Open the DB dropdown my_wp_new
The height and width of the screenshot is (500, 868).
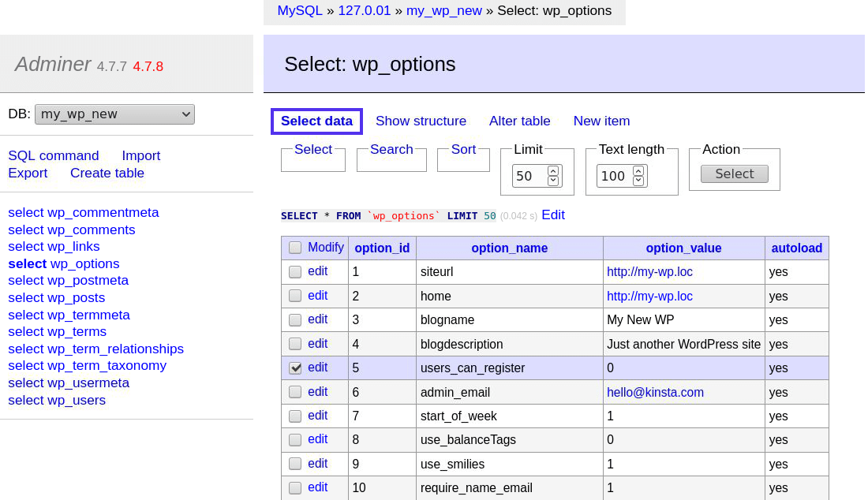coord(114,114)
